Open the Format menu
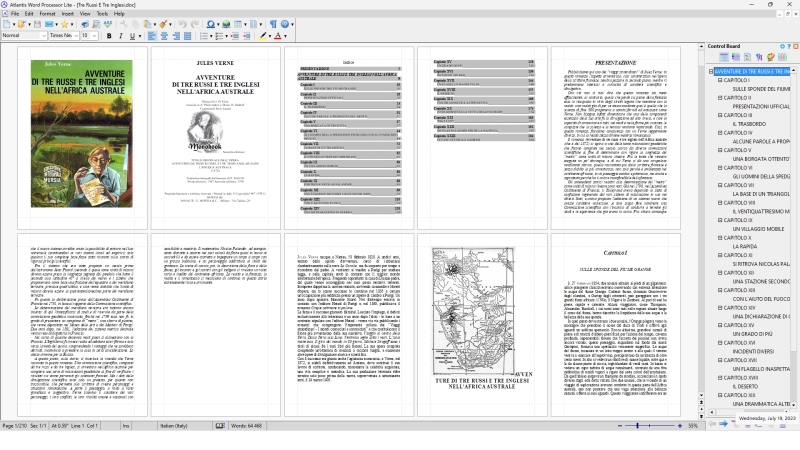800x450 pixels. tap(47, 14)
